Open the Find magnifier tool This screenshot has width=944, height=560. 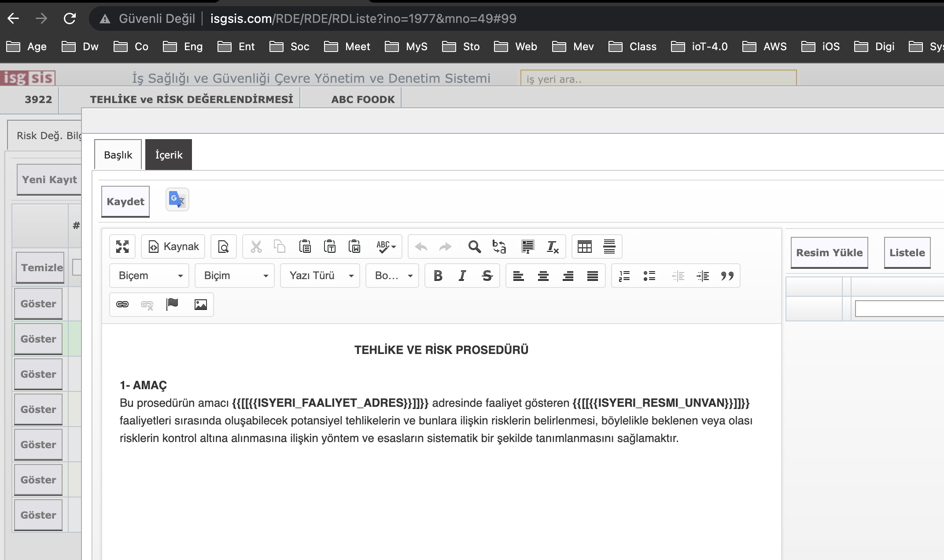474,247
